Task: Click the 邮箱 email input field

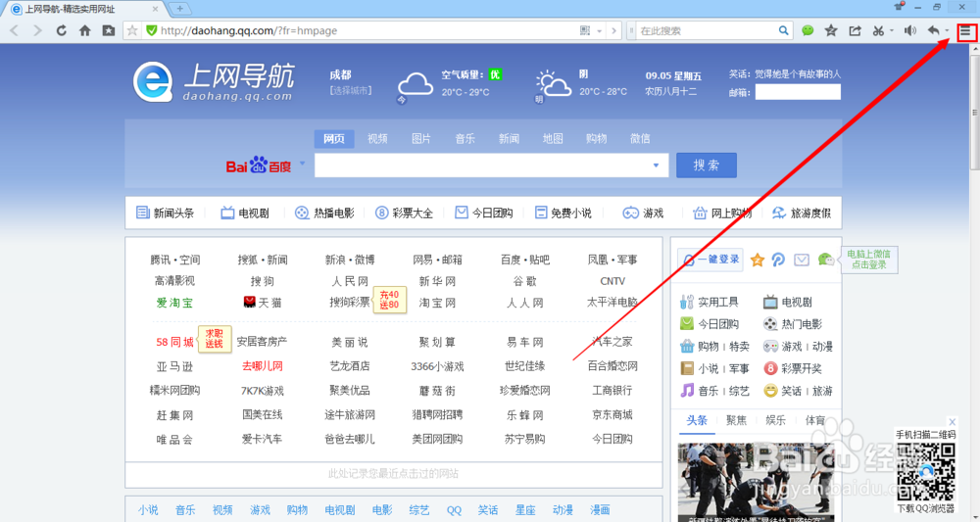Action: tap(798, 92)
